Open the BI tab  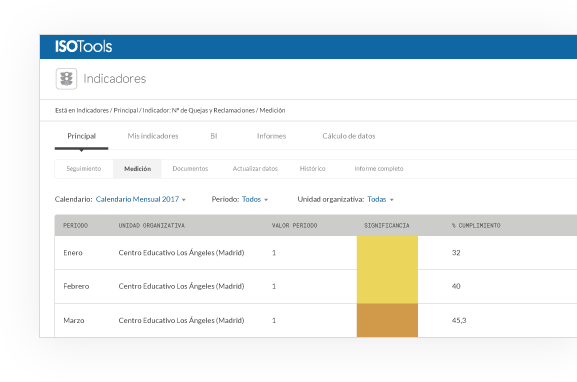coord(214,136)
